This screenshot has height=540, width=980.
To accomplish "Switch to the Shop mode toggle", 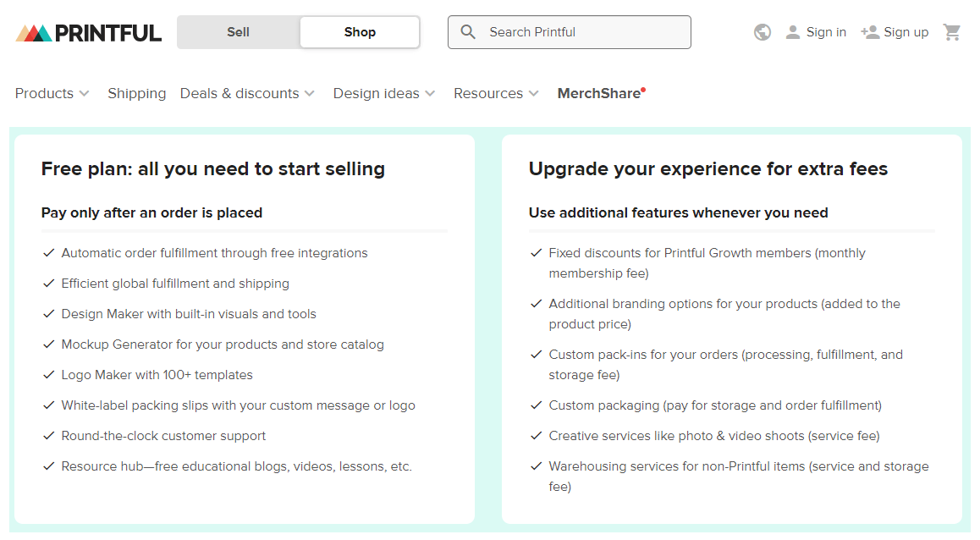I will tap(360, 32).
